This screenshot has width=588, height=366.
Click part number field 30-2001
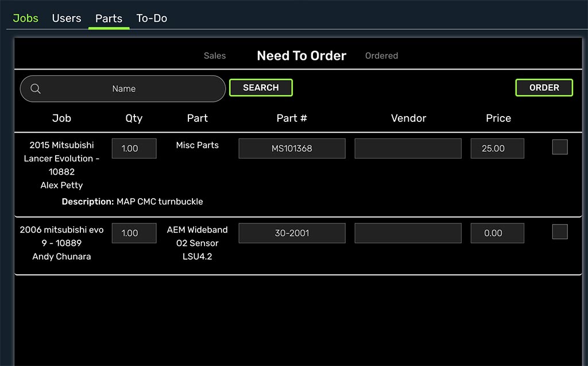pyautogui.click(x=292, y=233)
